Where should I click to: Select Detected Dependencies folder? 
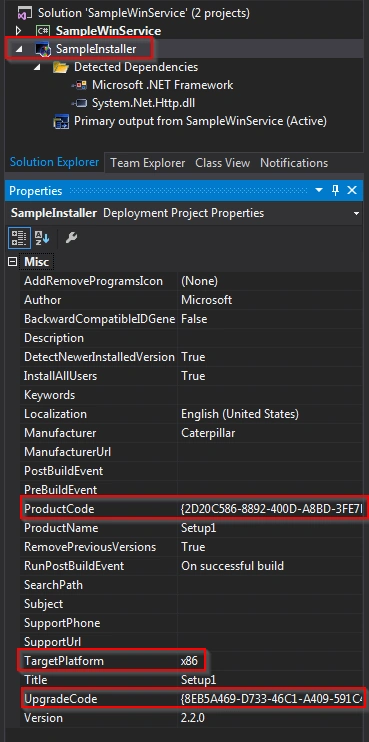(136, 67)
